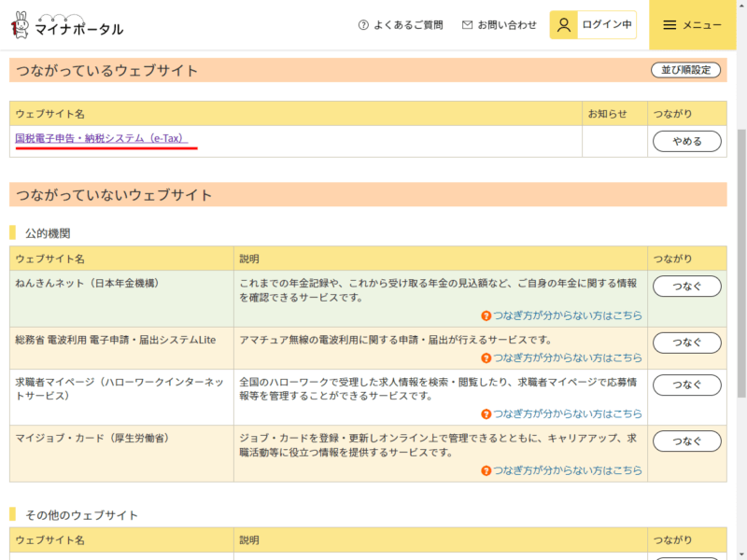Click orange help icon in ねんきんネット row
This screenshot has height=560, width=747.
486,316
